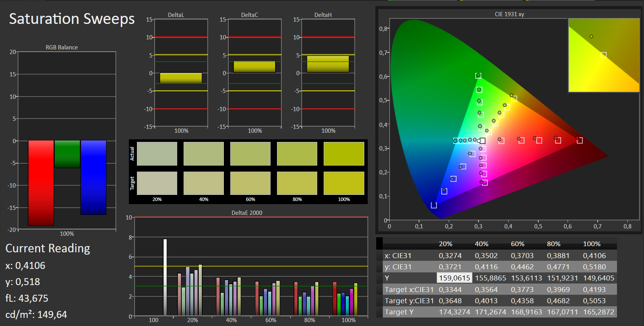Select the Target 100% color swatch

344,183
